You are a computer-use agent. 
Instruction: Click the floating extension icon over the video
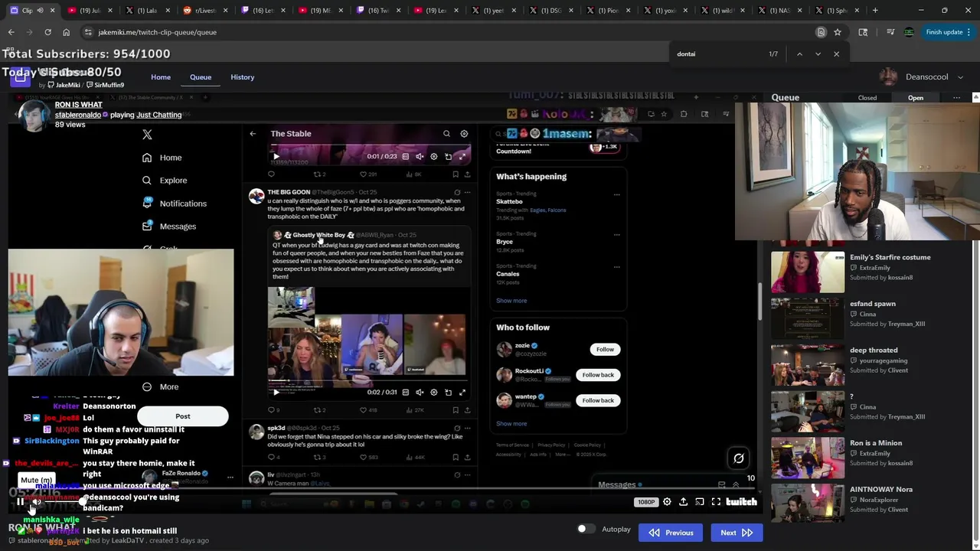pos(738,458)
